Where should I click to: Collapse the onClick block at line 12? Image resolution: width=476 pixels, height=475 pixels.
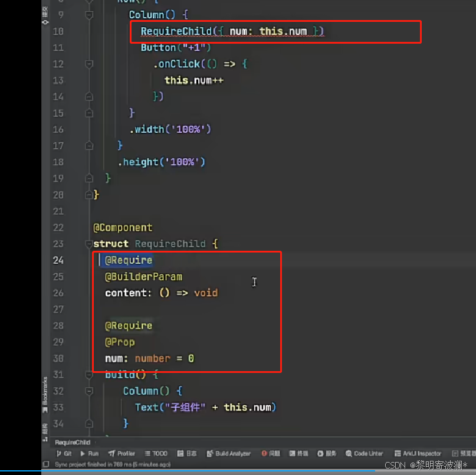coord(89,64)
